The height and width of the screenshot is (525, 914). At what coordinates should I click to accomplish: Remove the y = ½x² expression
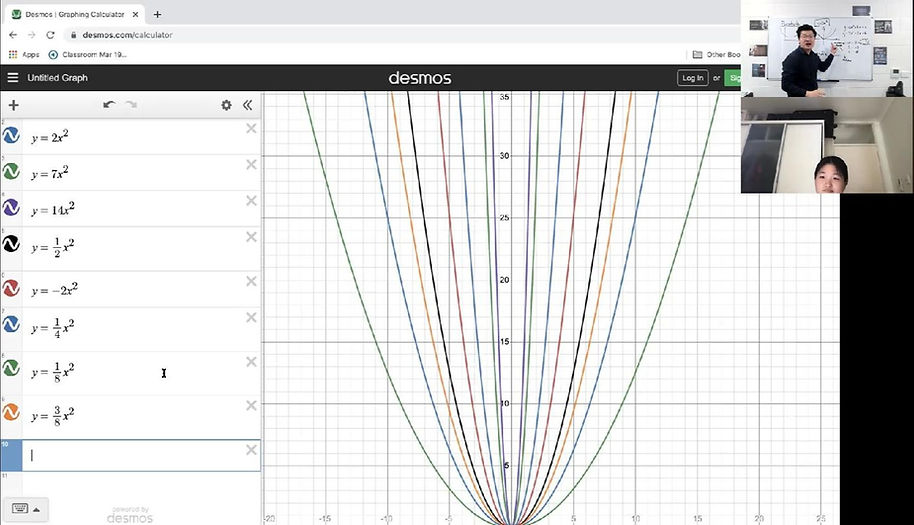click(x=251, y=237)
